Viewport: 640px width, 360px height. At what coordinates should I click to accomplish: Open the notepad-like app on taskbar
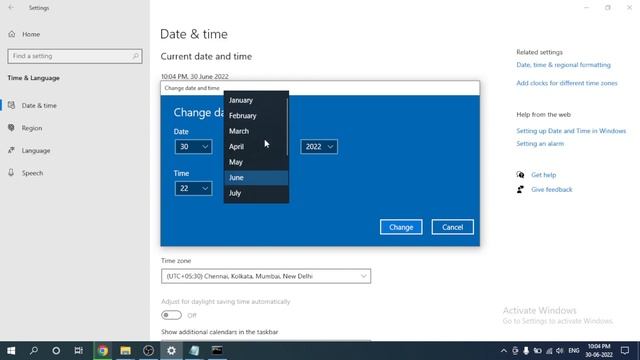[x=194, y=351]
